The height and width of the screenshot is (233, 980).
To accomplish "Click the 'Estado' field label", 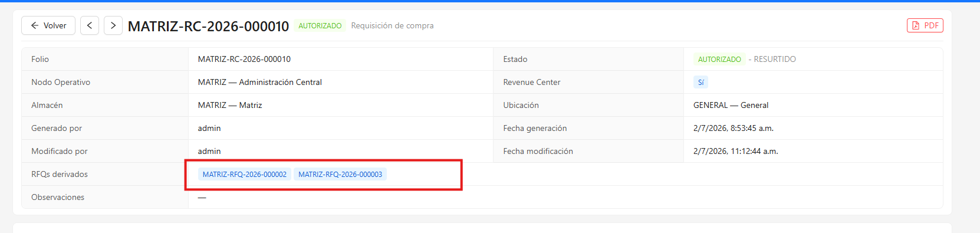I will (515, 59).
